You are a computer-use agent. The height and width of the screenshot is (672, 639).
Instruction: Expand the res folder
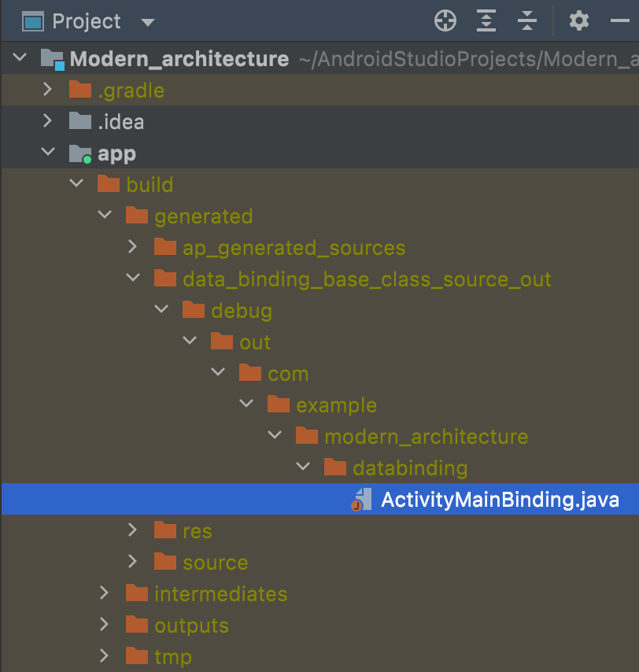point(132,530)
